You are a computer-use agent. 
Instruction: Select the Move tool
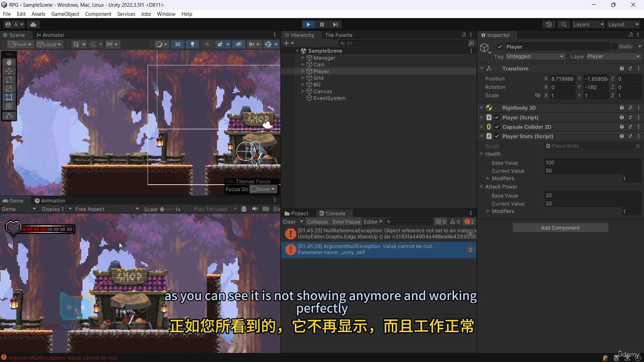[9, 71]
